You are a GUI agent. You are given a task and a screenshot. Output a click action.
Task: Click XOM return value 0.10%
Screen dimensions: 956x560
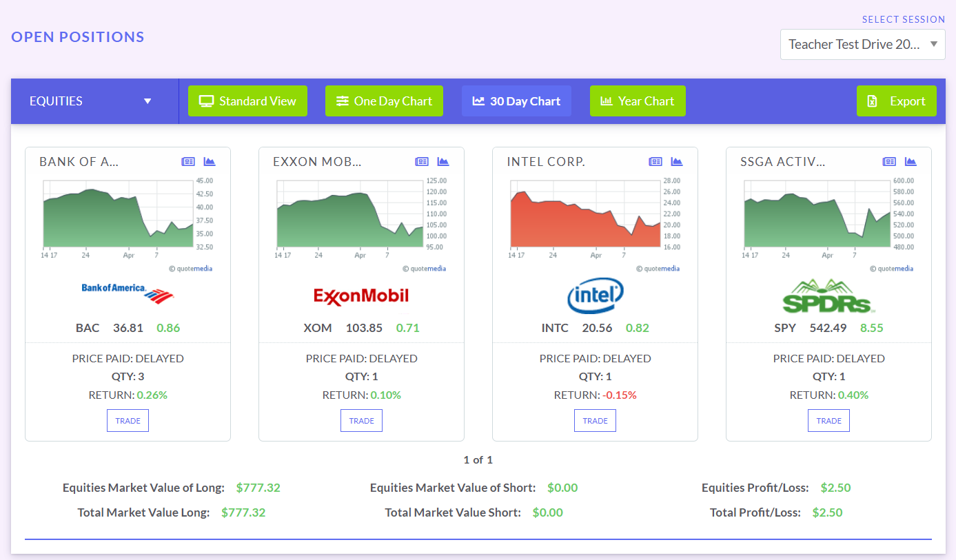pos(385,395)
